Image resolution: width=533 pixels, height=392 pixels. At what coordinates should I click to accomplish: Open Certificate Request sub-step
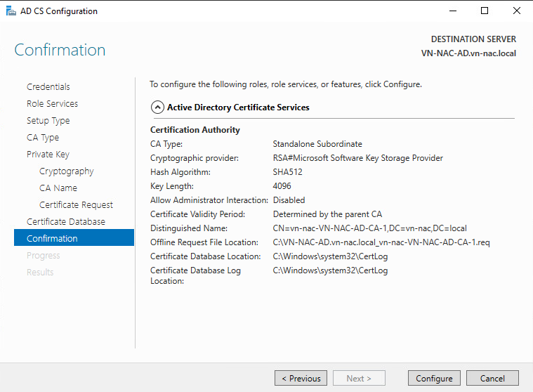(76, 205)
